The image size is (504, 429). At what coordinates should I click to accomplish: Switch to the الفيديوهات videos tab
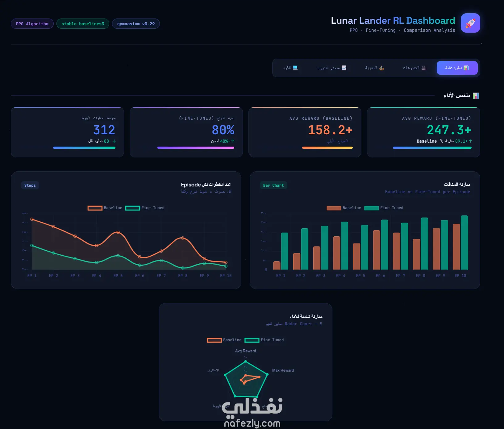click(414, 68)
